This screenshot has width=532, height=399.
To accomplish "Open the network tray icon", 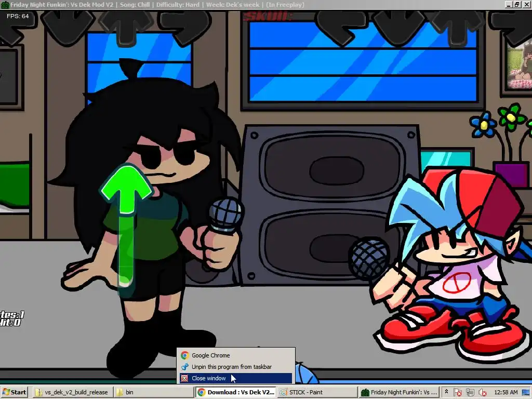I will click(x=470, y=393).
